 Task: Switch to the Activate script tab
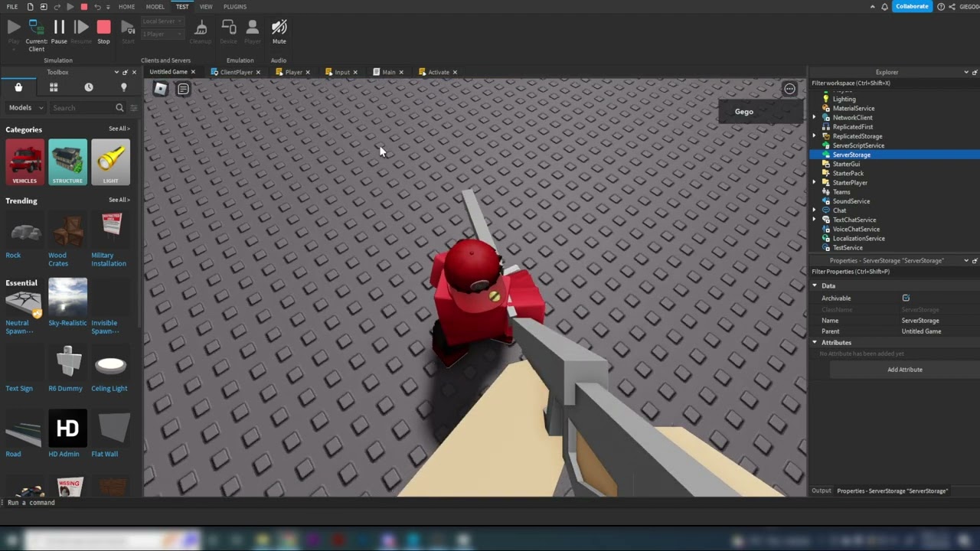[438, 72]
